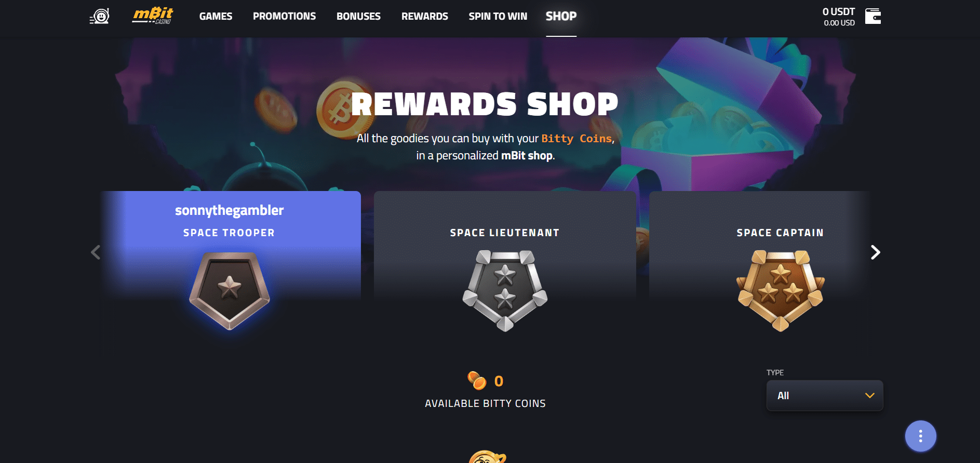Click the Space Lieutenant silver badge
Image resolution: width=980 pixels, height=463 pixels.
[505, 291]
